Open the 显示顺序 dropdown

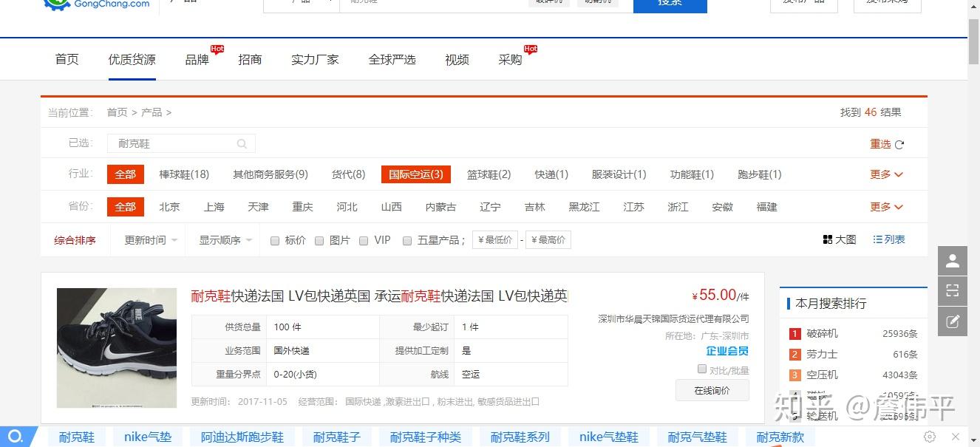point(225,240)
